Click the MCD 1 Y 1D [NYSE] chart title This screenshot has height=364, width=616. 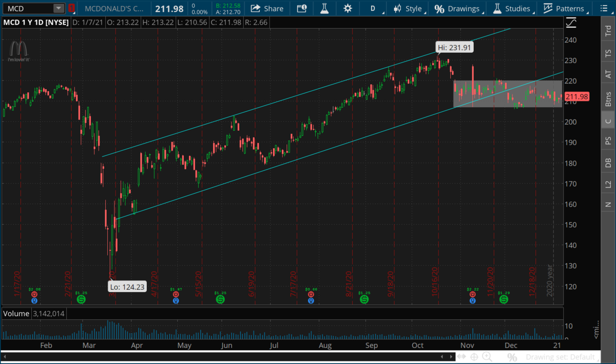35,23
